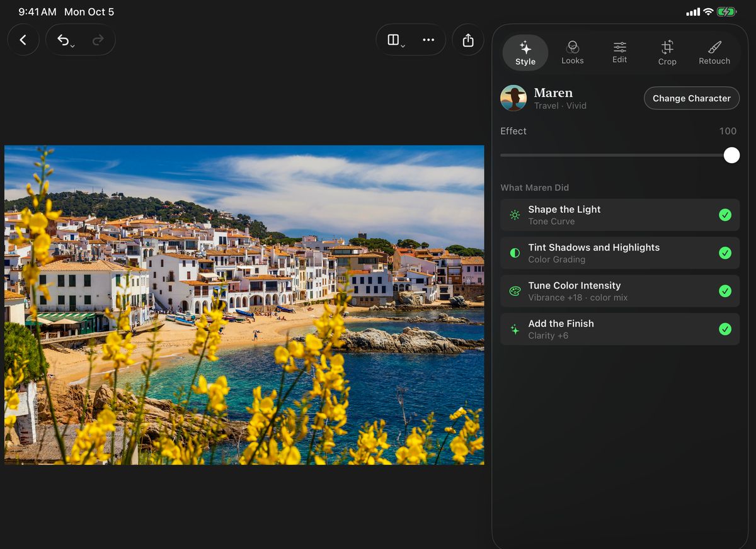This screenshot has height=549, width=756.
Task: Click the Effect slider handle
Action: pyautogui.click(x=731, y=156)
